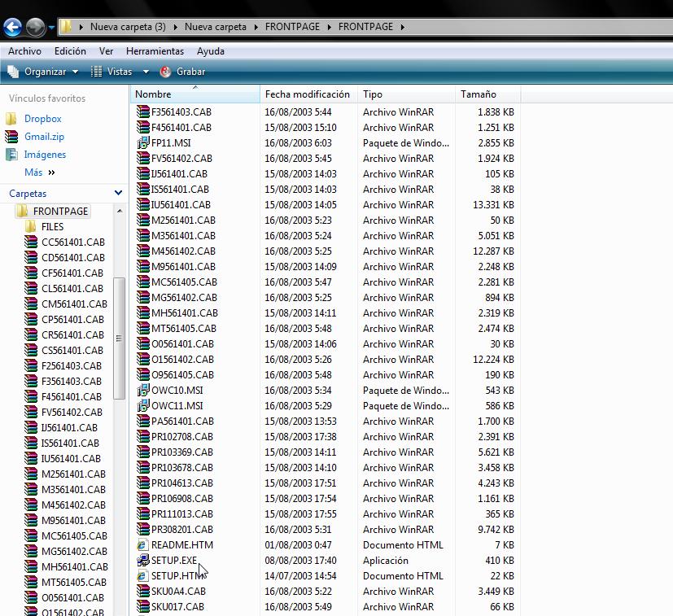Click the tree scrollbar up arrow

click(120, 211)
